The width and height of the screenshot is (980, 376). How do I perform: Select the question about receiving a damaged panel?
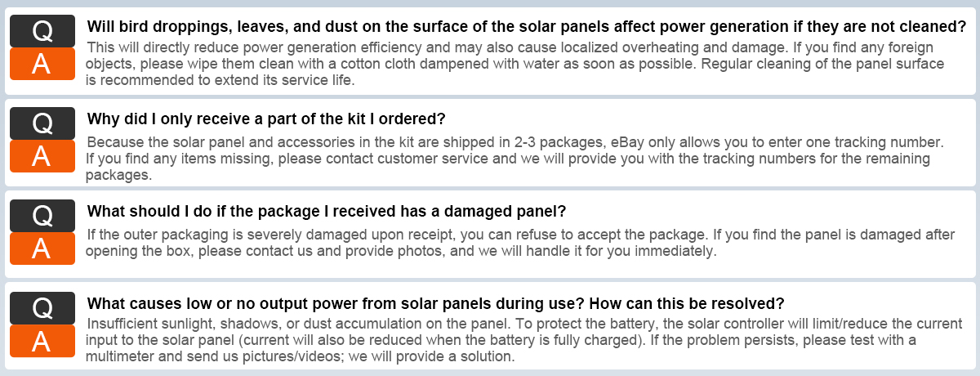(x=326, y=211)
